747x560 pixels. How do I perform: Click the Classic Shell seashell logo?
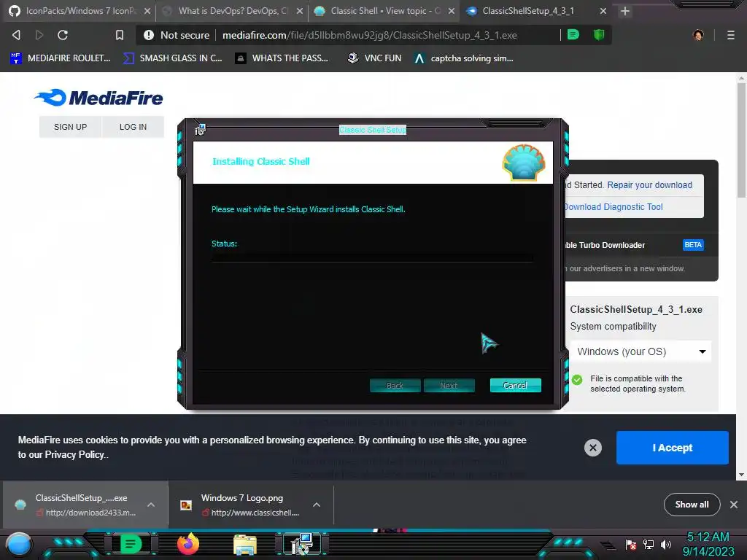coord(524,163)
